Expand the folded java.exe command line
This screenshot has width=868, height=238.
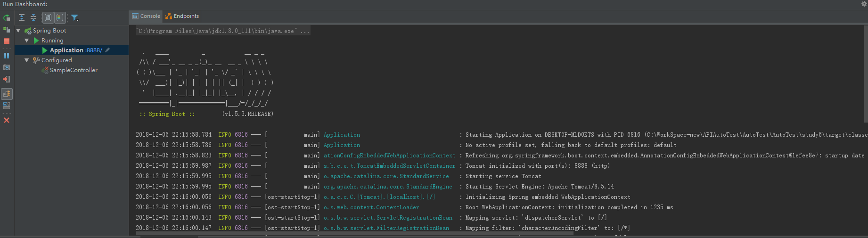coord(223,31)
